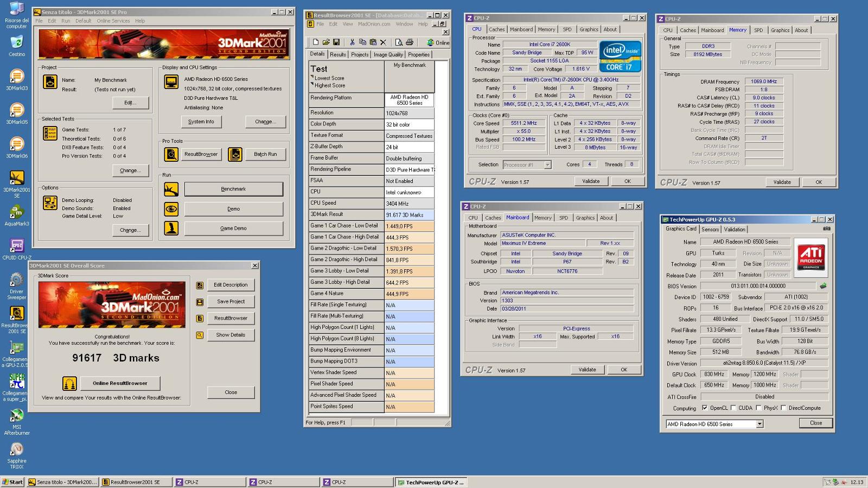
Task: Click the Game Demo joystick icon in 3DMark
Action: click(171, 228)
